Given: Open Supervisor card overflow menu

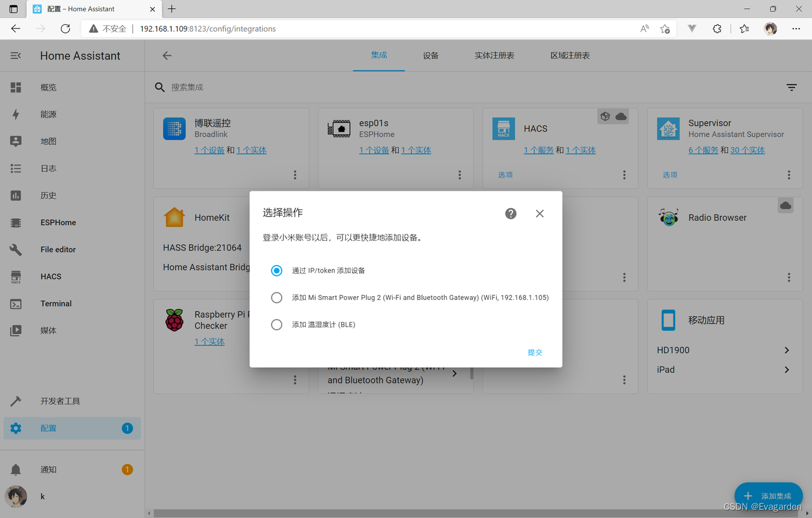Looking at the screenshot, I should 789,175.
